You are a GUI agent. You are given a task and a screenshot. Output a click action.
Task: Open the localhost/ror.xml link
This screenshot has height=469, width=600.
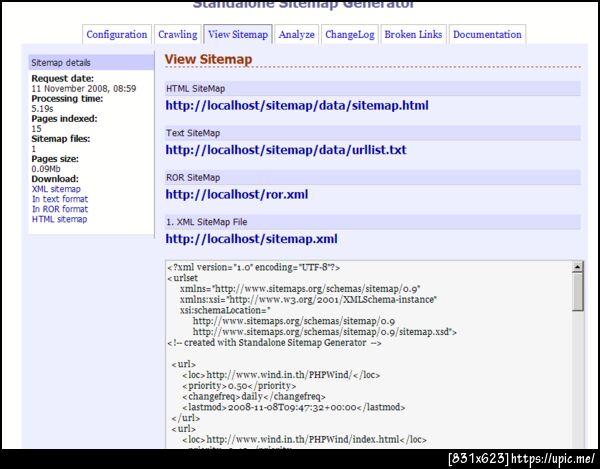(x=236, y=194)
